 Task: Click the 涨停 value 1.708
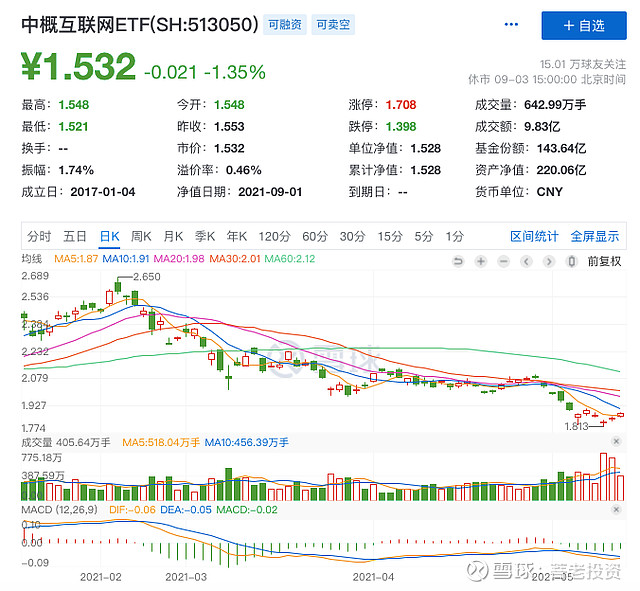click(401, 105)
